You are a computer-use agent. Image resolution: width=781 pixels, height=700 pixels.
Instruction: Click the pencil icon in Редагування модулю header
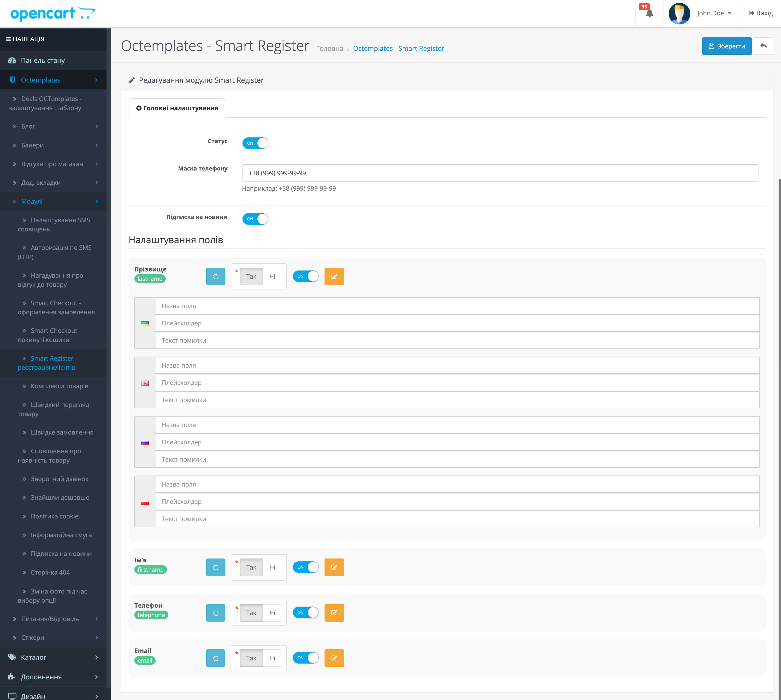click(132, 80)
